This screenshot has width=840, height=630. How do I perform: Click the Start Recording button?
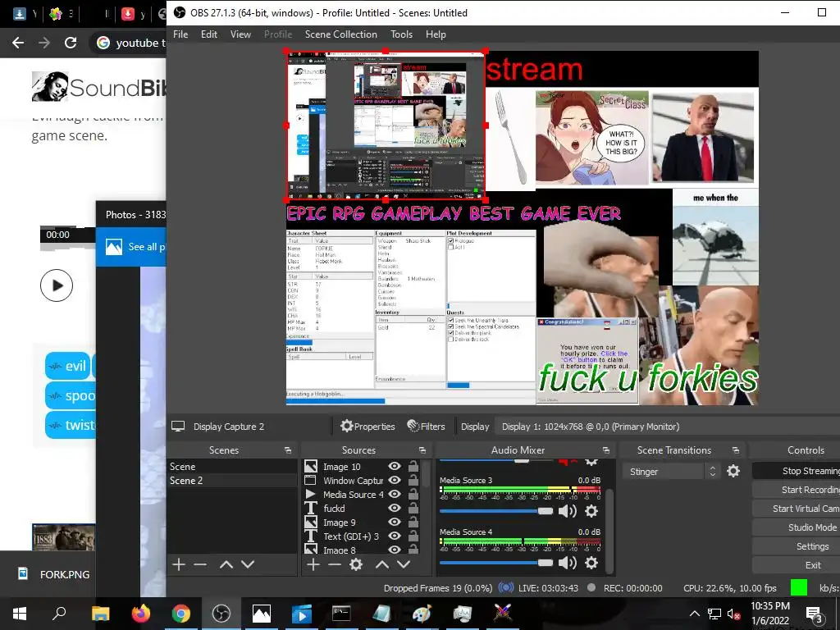[x=796, y=490]
